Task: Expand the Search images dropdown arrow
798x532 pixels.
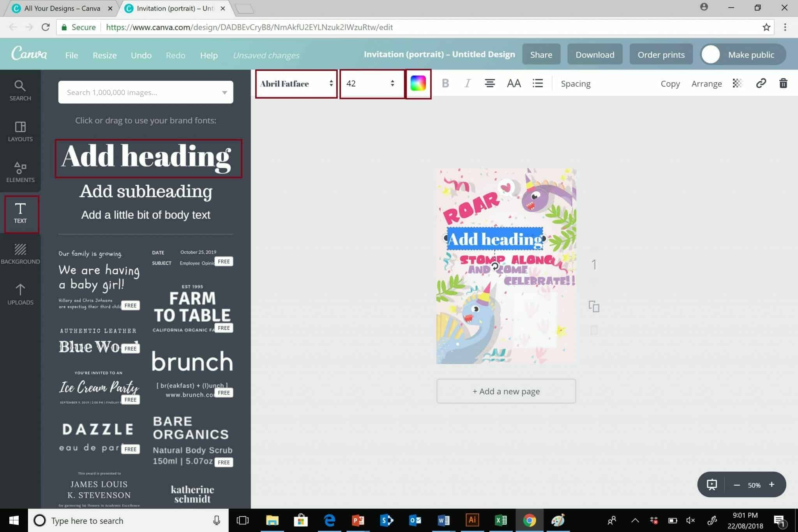Action: tap(224, 92)
